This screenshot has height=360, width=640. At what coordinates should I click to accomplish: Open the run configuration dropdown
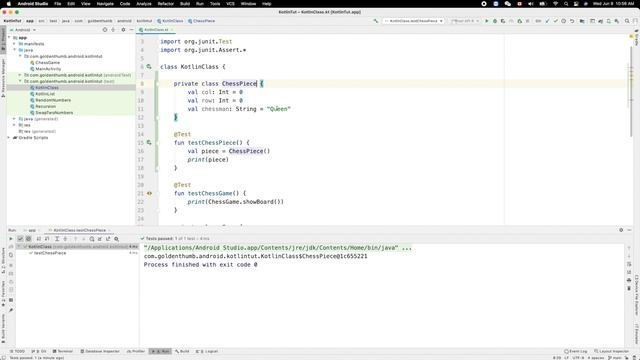tap(413, 21)
